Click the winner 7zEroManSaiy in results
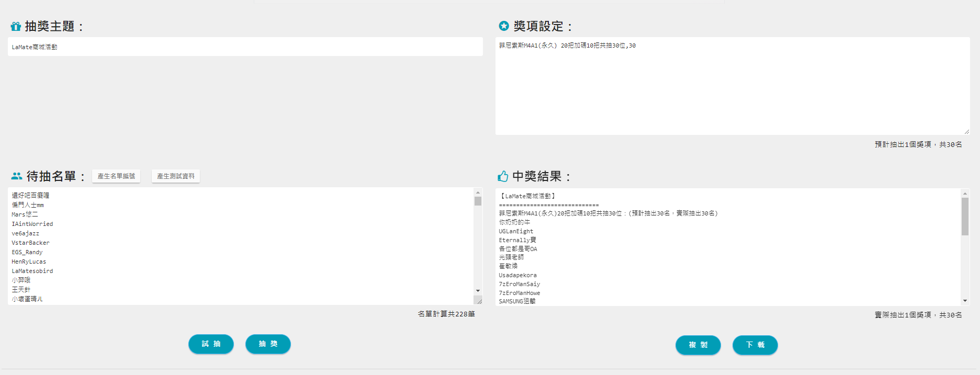The image size is (980, 375). click(x=519, y=284)
